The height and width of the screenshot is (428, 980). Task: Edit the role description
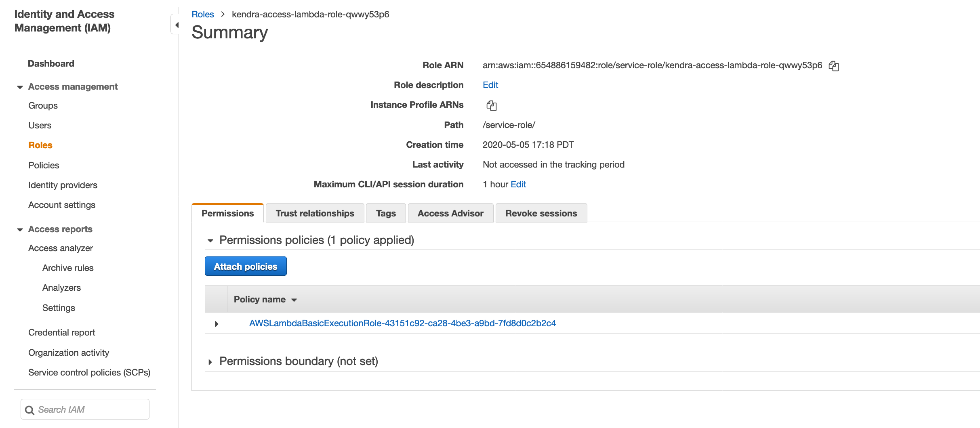(490, 85)
